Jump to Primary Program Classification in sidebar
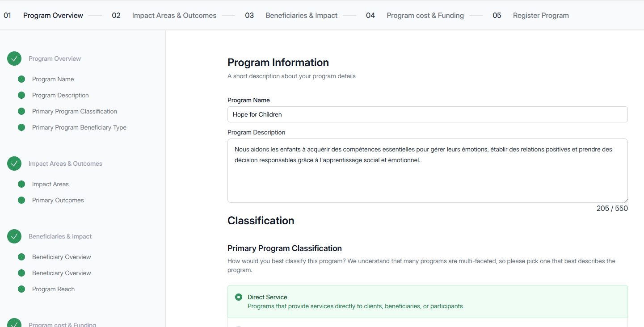The width and height of the screenshot is (644, 327). (75, 111)
